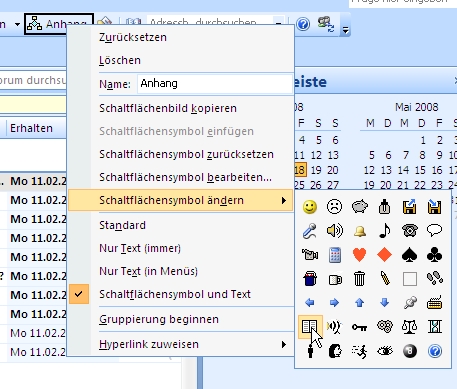Choose the keyboard icon
This screenshot has width=457, height=389.
pyautogui.click(x=435, y=303)
